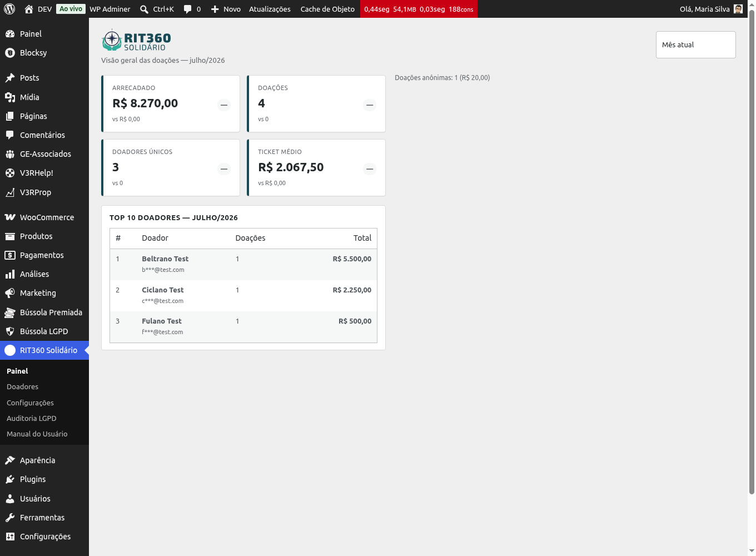Click the plus icon next to Novo

pos(215,9)
